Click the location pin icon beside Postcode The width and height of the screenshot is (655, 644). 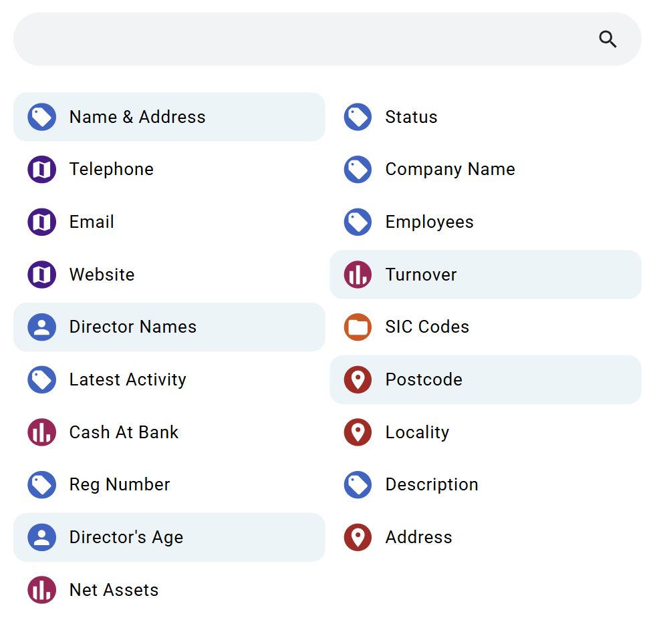(358, 380)
